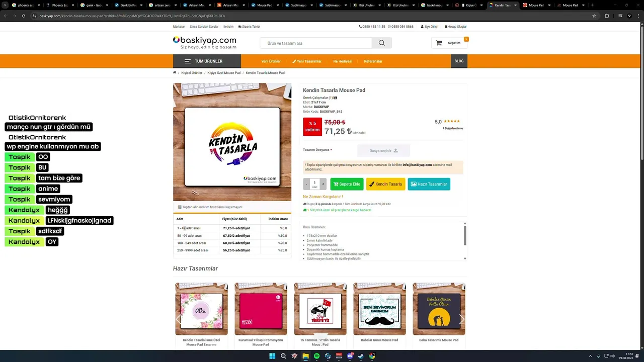This screenshot has width=644, height=362.
Task: Click the next arrow of the Hazır Tasarımlar carousel
Action: coord(461,319)
